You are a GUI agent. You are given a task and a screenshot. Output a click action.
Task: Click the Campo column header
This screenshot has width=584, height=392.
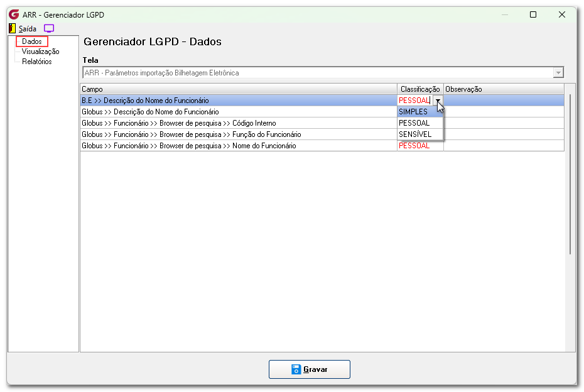pyautogui.click(x=239, y=89)
